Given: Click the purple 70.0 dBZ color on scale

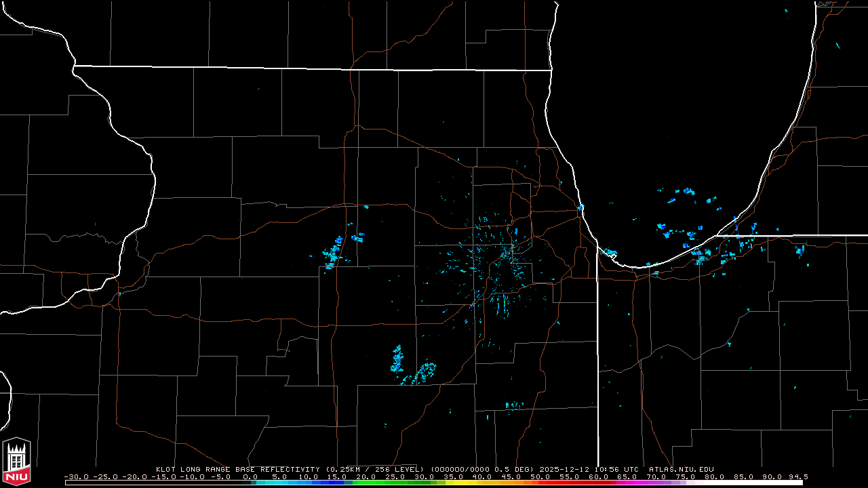Looking at the screenshot, I should (656, 483).
